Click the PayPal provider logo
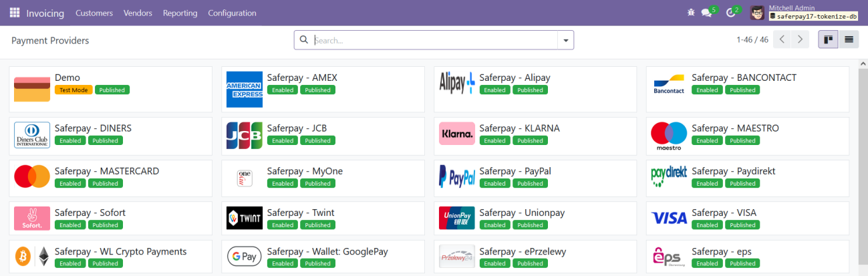 [x=457, y=176]
